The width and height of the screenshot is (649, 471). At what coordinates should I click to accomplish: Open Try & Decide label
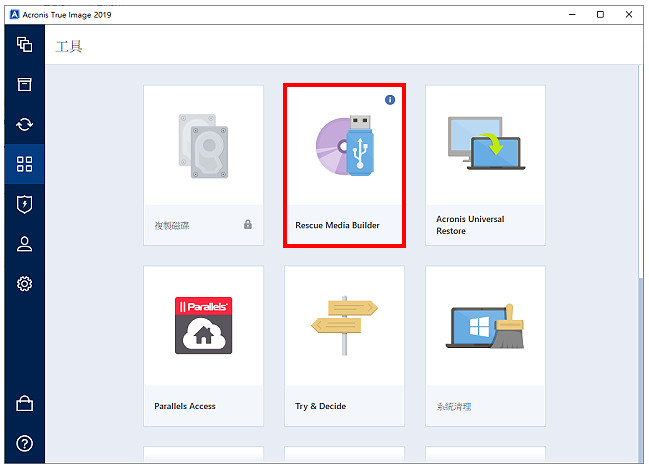[x=320, y=406]
